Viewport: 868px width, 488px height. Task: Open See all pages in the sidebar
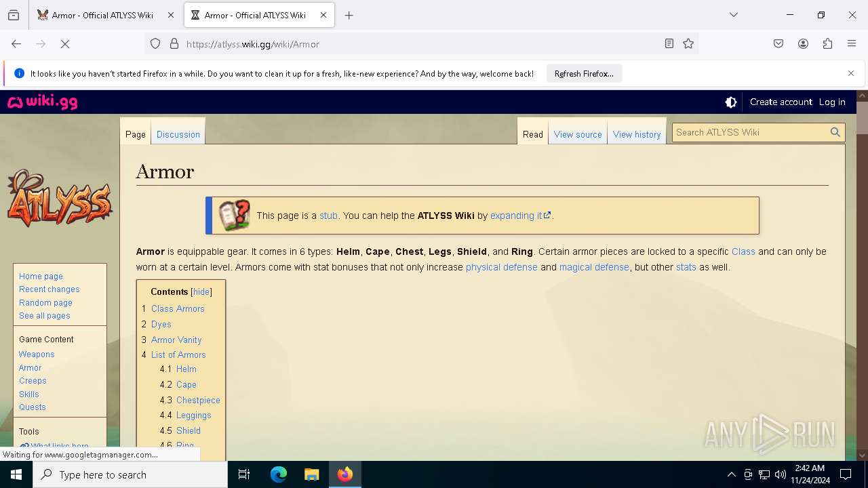tap(45, 316)
